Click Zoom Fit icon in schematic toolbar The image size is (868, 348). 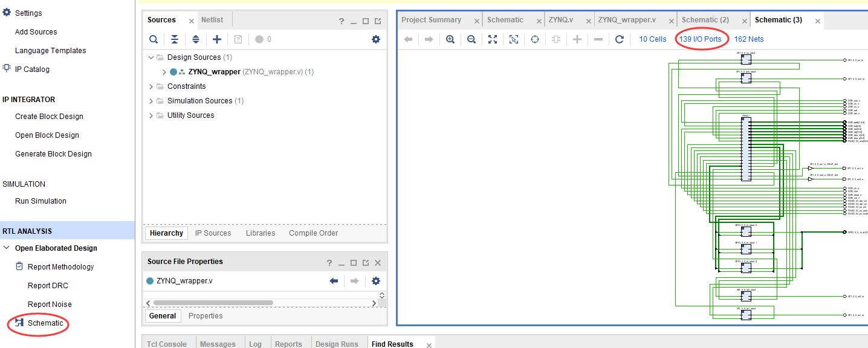point(493,39)
